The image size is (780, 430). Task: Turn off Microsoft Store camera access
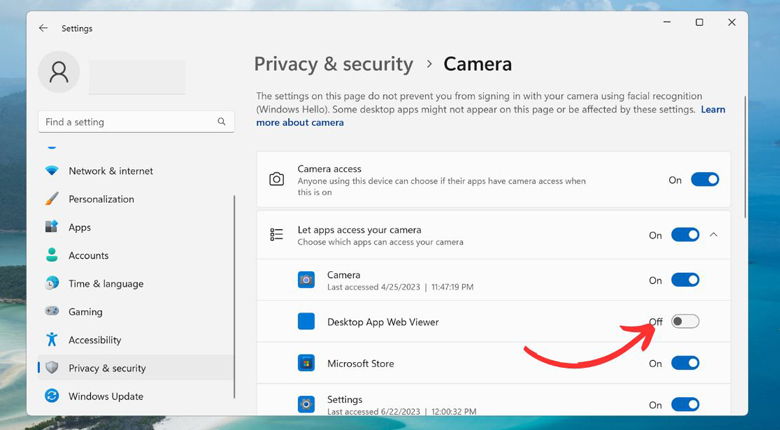685,363
